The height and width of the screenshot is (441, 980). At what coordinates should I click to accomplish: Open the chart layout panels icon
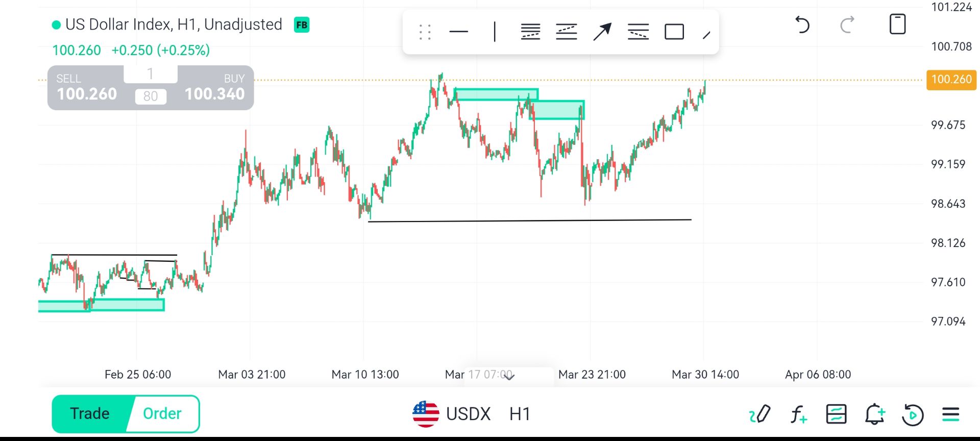[x=837, y=414]
